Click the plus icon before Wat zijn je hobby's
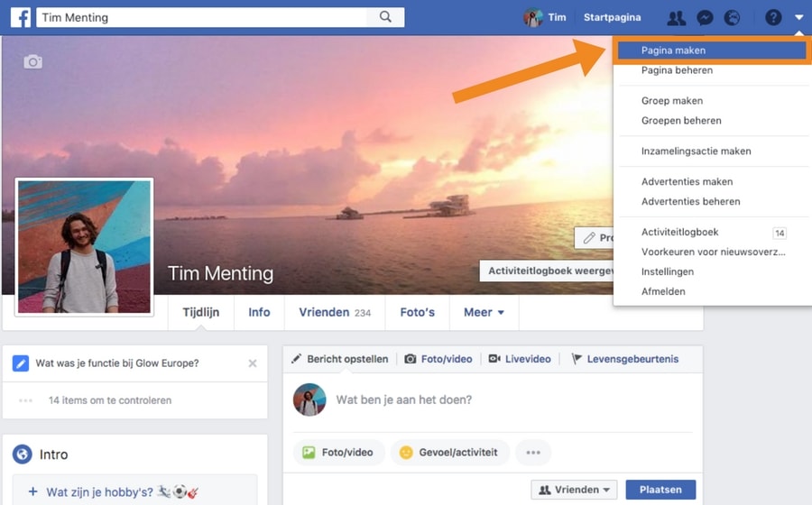Screen dimensions: 812x505 pyautogui.click(x=32, y=491)
